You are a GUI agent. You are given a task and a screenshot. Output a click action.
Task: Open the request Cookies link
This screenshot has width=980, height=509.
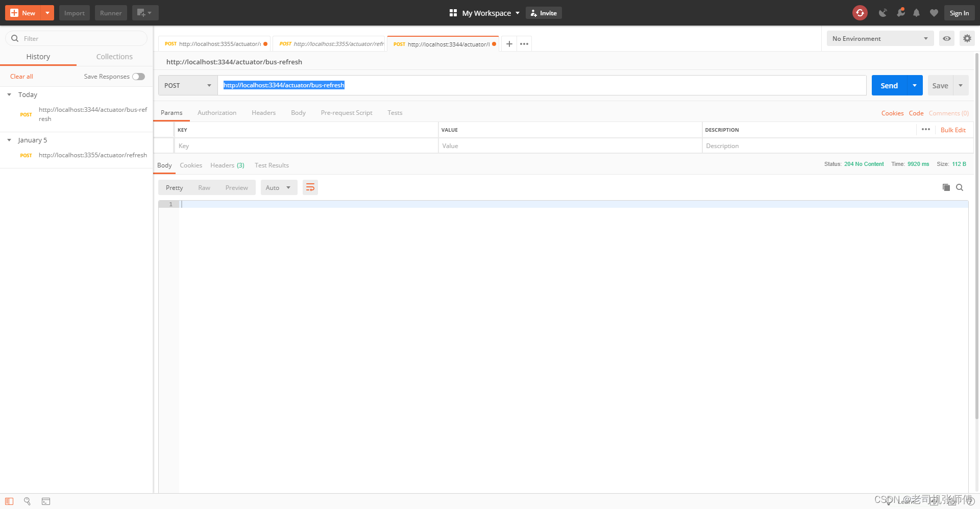[x=892, y=113]
